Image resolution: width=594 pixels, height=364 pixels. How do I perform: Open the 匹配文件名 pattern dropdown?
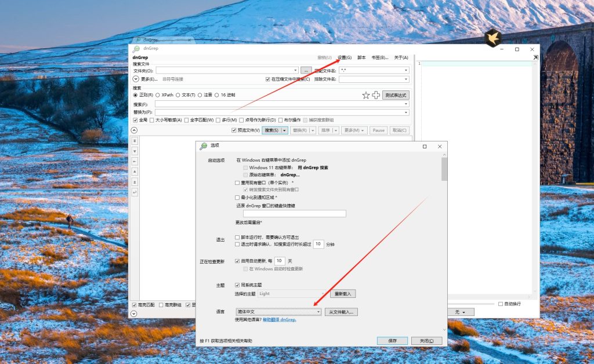click(x=406, y=70)
